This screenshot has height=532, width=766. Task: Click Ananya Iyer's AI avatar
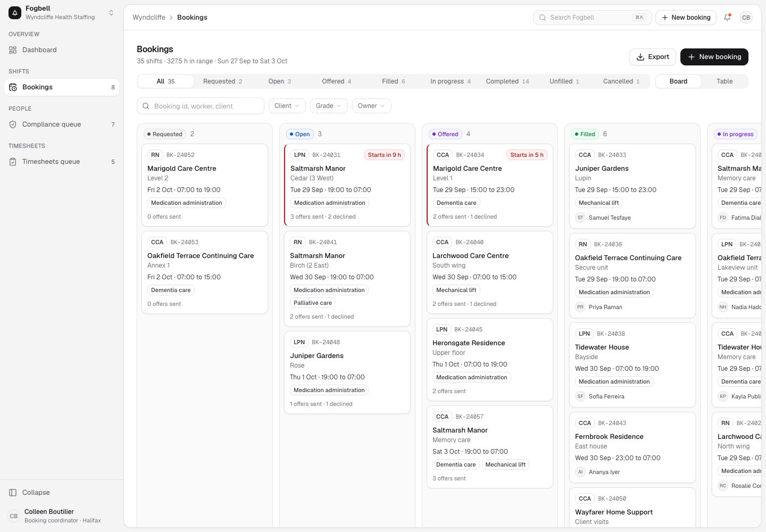[x=580, y=472]
